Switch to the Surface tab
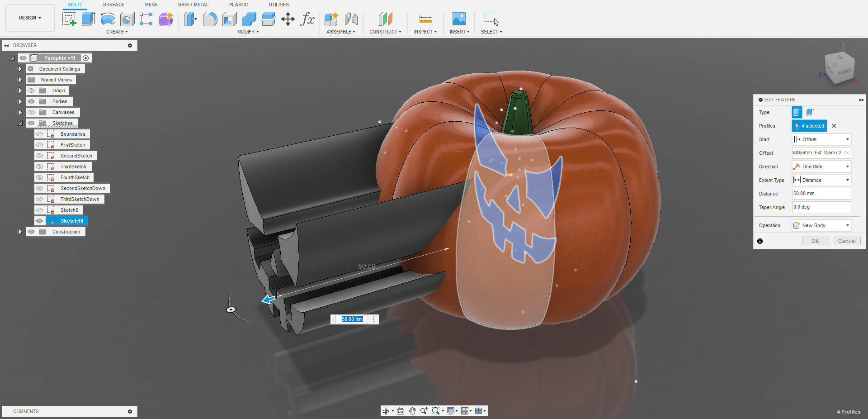Screen dimensions: 868x419 tap(113, 5)
